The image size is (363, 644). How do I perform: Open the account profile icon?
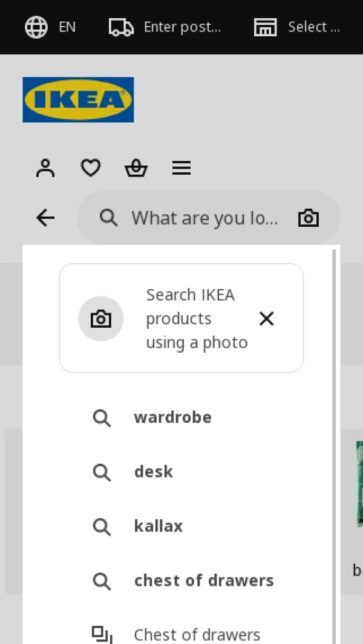point(45,168)
